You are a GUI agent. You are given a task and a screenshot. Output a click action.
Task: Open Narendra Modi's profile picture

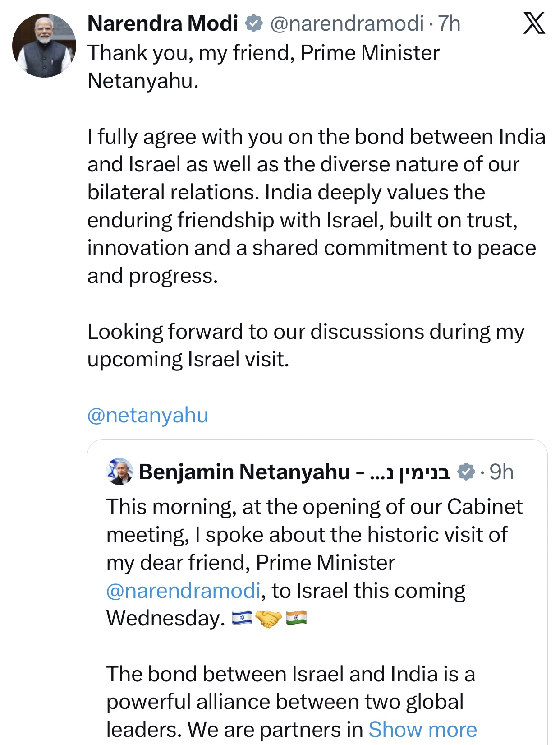pyautogui.click(x=44, y=46)
